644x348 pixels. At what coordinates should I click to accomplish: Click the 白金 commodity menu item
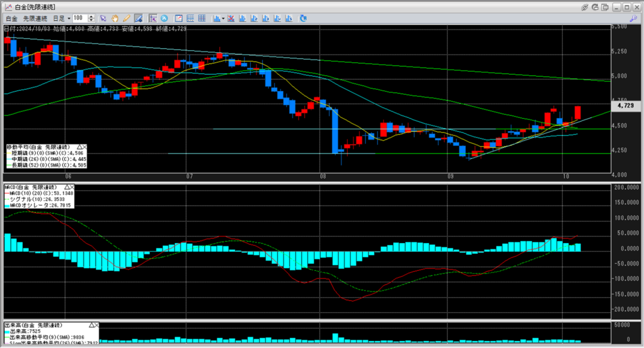pos(11,18)
